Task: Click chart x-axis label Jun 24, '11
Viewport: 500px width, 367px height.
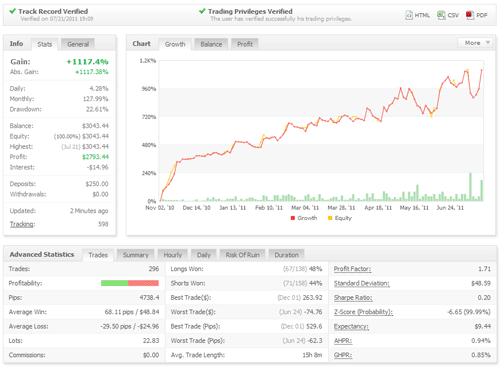Action: (450, 208)
